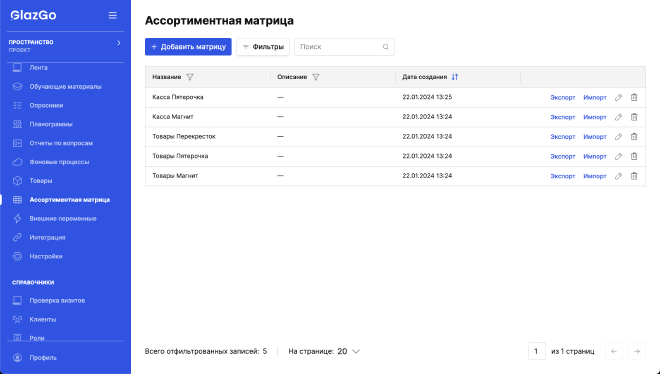The height and width of the screenshot is (374, 660).
Task: Click Импорт for Касса Магнит
Action: [595, 117]
